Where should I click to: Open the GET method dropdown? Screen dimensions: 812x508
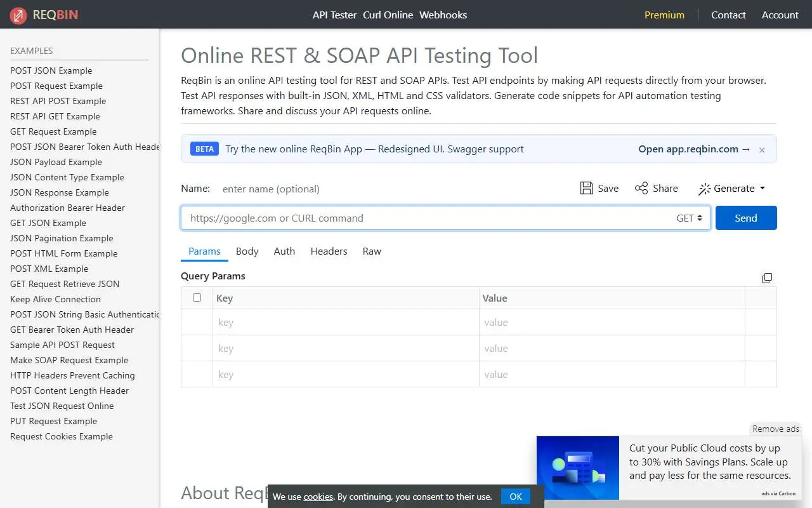(x=689, y=218)
